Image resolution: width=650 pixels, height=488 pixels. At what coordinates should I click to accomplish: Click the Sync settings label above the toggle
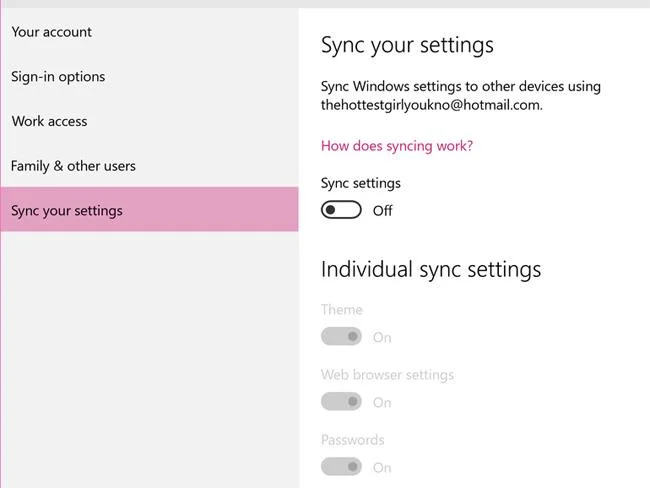361,183
